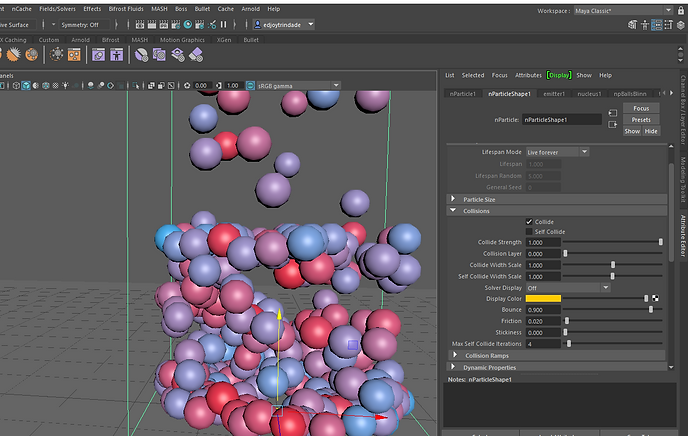Click the lock workspace padlock icon
This screenshot has width=688, height=436.
(681, 11)
